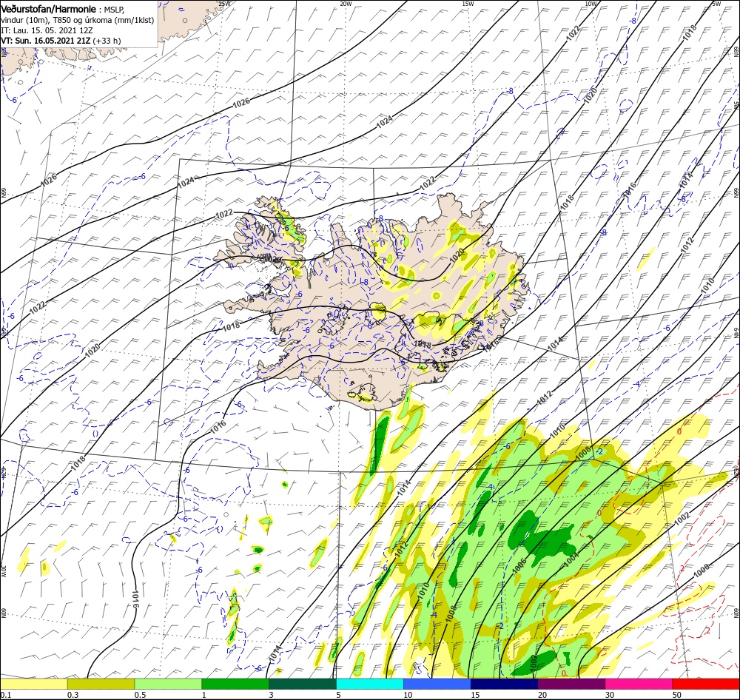Click the "0.1" legend value
Screen dimensions: 740x700
(6, 694)
